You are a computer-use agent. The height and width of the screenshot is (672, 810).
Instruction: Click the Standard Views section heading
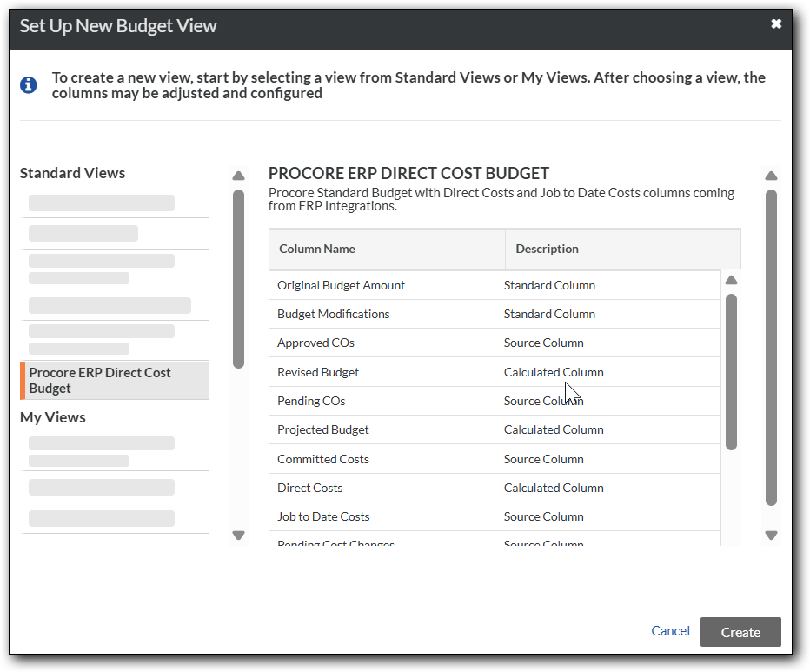point(72,173)
